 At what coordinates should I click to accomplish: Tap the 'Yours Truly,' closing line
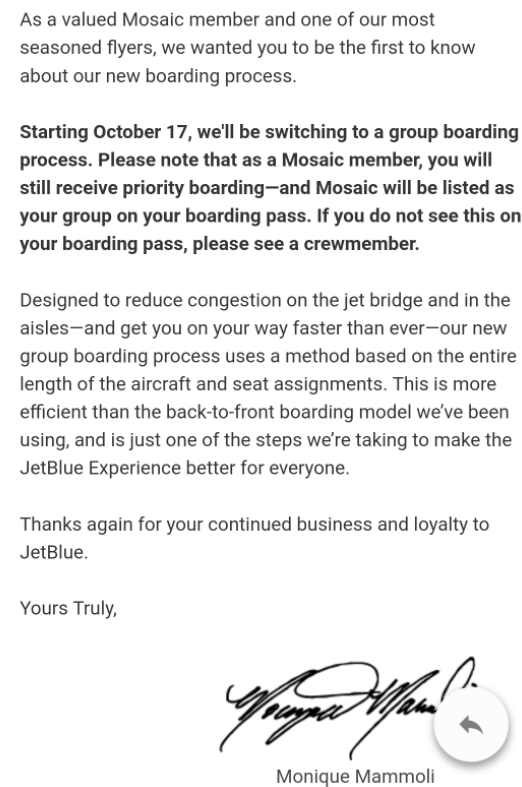coord(68,608)
